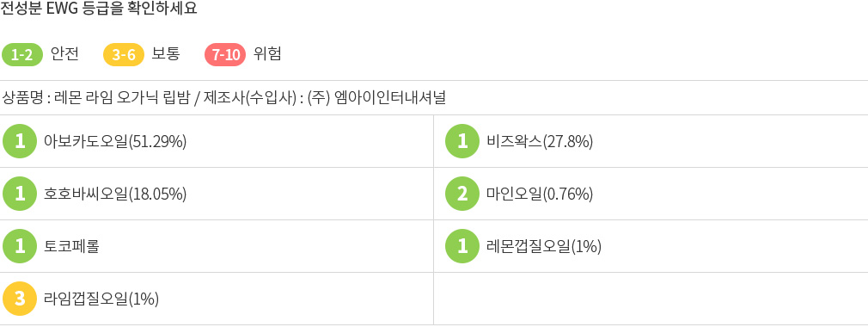Click the product name line 레몬 라임 오가닉 립밤

(120, 98)
